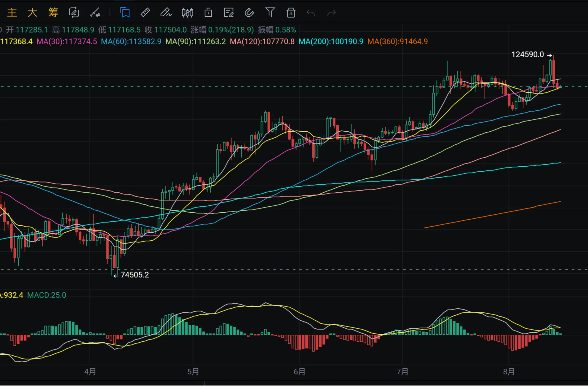
Task: Select the ruler measurement tool
Action: click(x=145, y=12)
